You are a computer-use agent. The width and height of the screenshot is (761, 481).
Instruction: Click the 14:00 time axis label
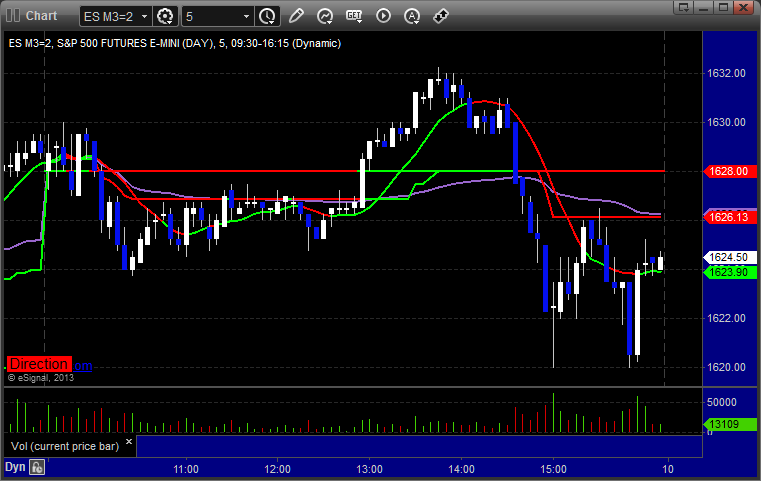coord(462,469)
